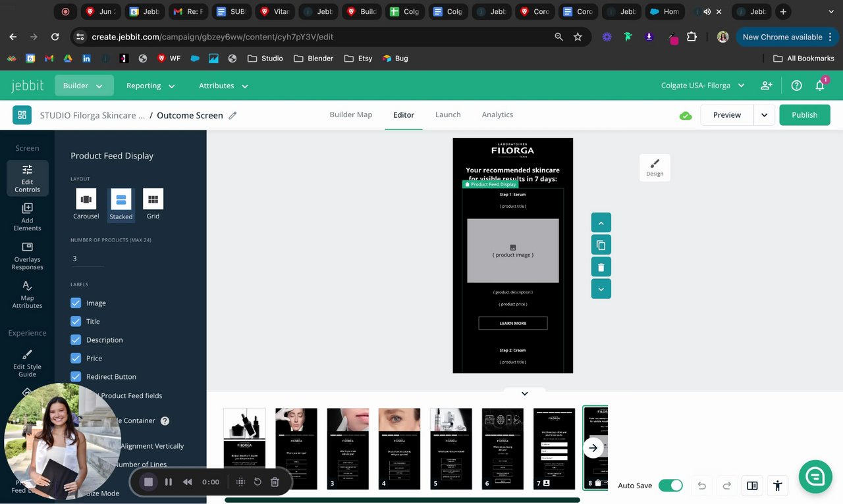
Task: Open the help question mark icon
Action: [796, 86]
